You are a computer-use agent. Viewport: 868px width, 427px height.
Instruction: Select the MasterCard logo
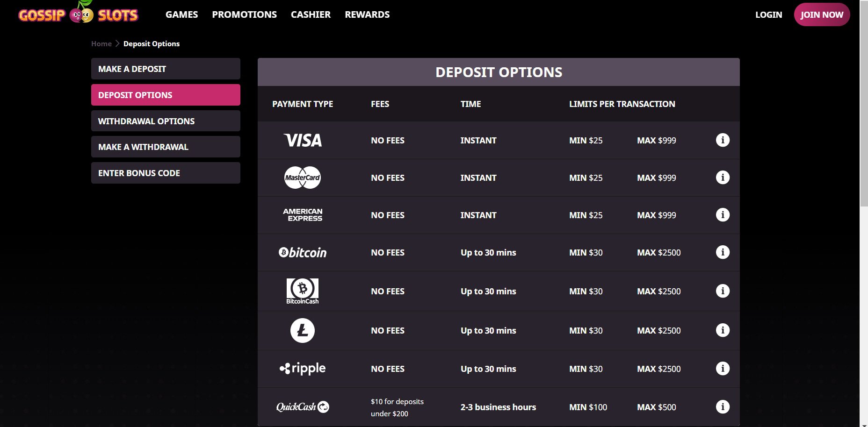tap(303, 178)
